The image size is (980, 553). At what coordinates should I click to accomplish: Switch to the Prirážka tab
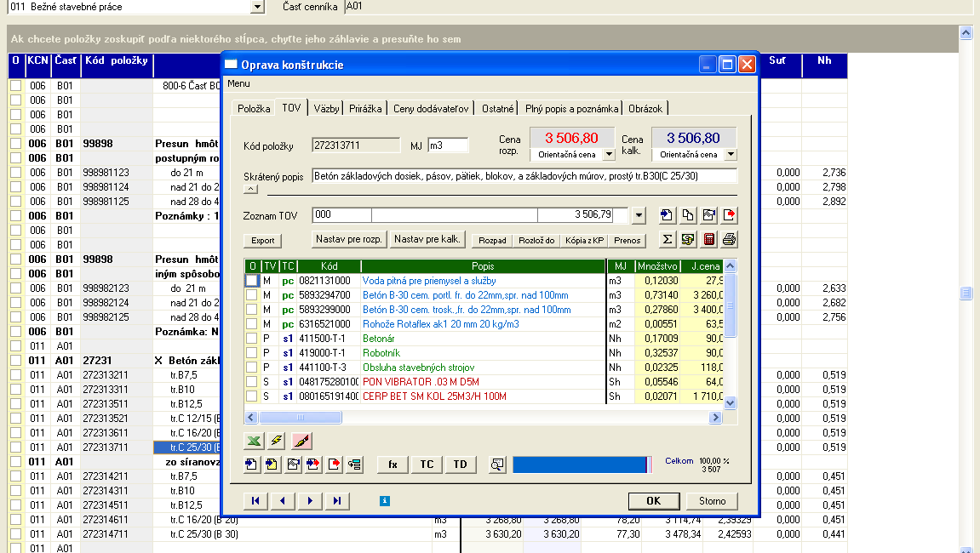(x=365, y=109)
